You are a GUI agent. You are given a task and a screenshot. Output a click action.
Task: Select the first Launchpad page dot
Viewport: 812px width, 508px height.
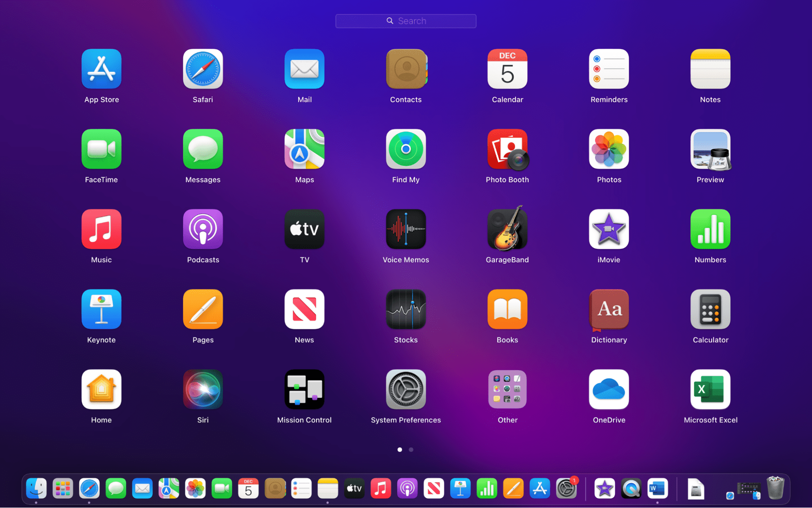[400, 449]
